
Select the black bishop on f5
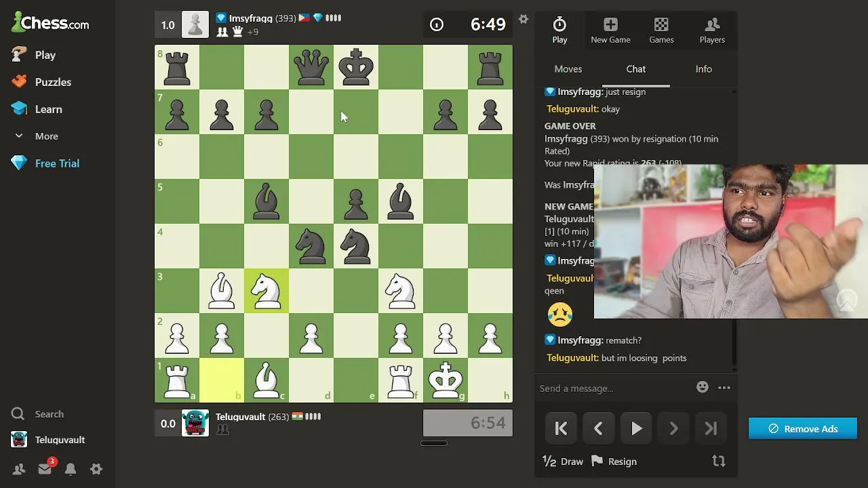click(x=401, y=201)
